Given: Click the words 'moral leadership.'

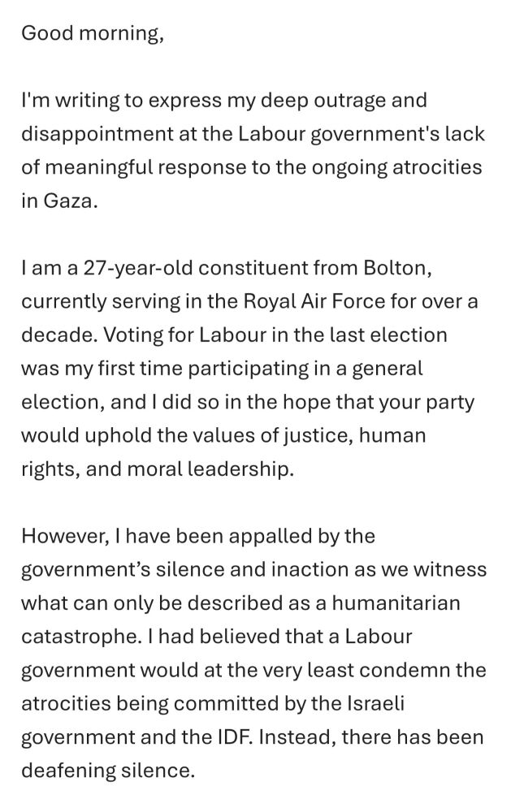Looking at the screenshot, I should click(x=210, y=469).
